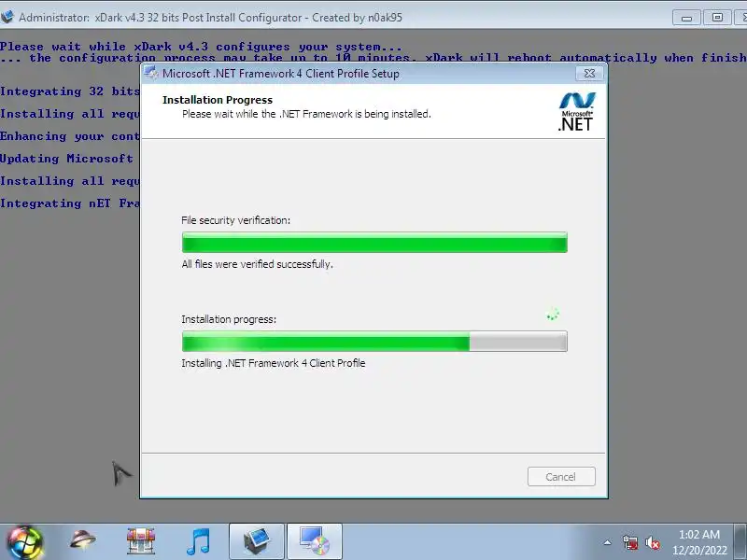This screenshot has width=747, height=560.
Task: Click 'Installing .NET Framework 4 Client Profile' status
Action: (x=274, y=363)
